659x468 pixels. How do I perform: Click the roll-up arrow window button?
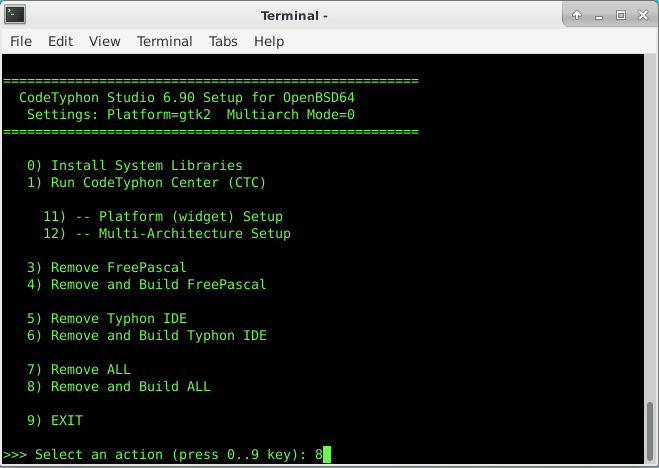pyautogui.click(x=577, y=15)
